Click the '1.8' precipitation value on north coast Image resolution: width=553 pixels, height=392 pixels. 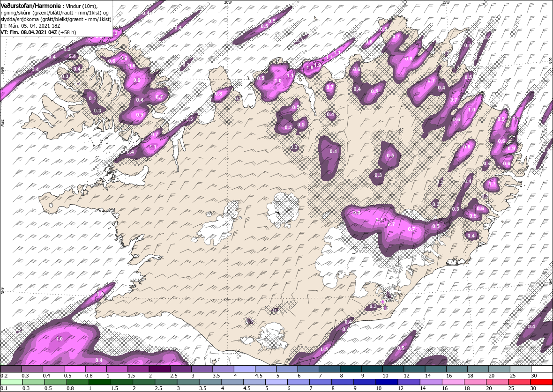click(310, 68)
